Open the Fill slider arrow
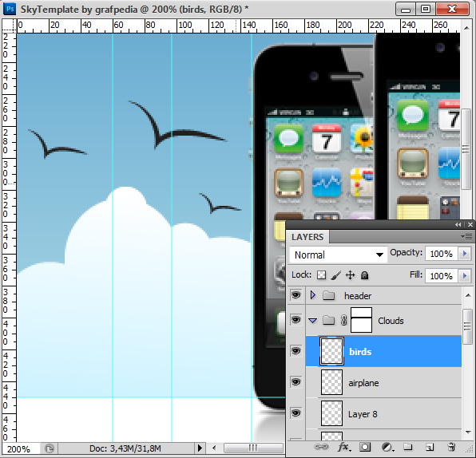The width and height of the screenshot is (476, 458). tap(465, 276)
